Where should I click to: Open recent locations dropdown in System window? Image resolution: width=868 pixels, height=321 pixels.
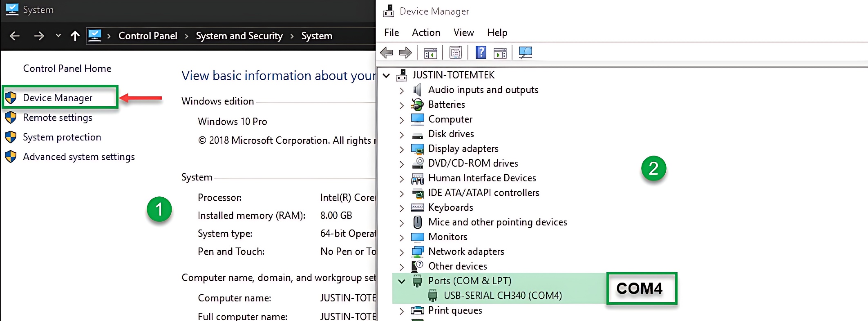[x=58, y=36]
